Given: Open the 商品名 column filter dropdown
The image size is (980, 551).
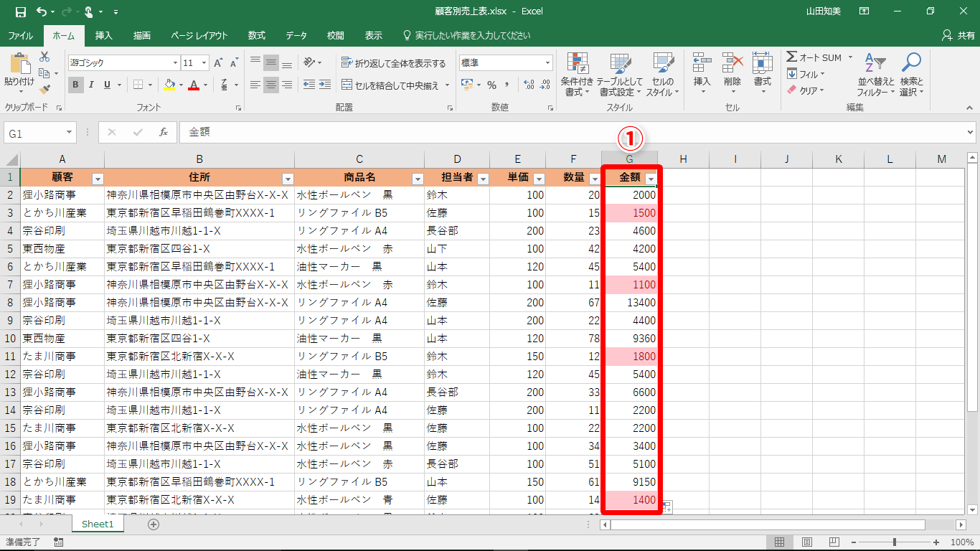Looking at the screenshot, I should [x=418, y=179].
